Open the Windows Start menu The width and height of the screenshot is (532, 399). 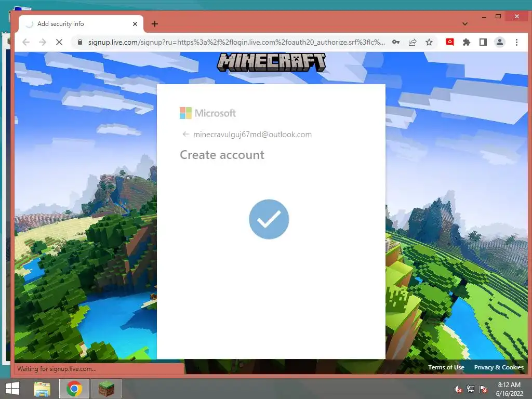(12, 389)
